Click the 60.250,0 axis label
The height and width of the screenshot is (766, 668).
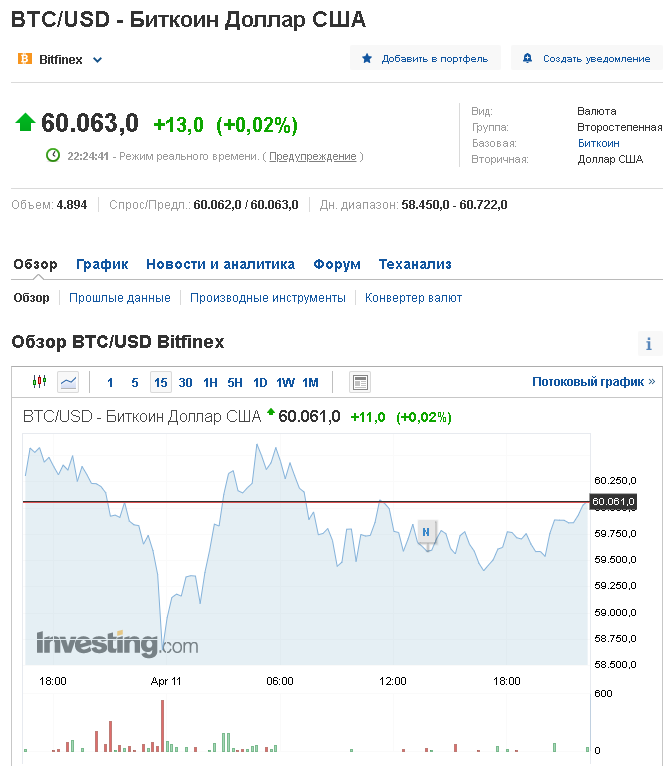pyautogui.click(x=615, y=481)
